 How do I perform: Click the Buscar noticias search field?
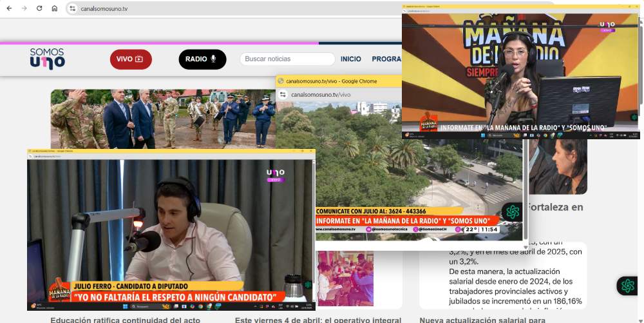(287, 59)
